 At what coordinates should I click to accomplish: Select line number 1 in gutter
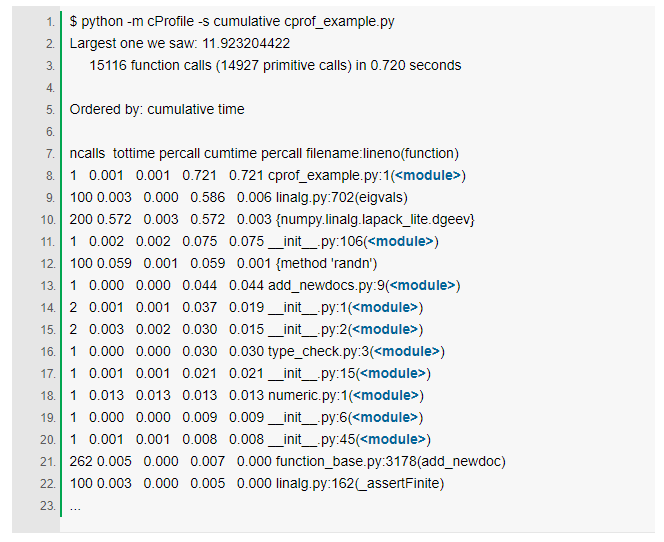[50, 22]
